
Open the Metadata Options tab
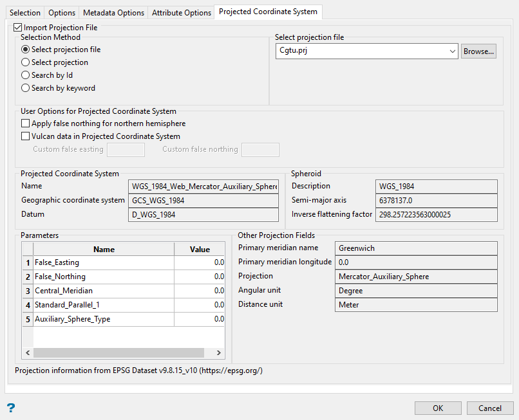click(x=113, y=13)
